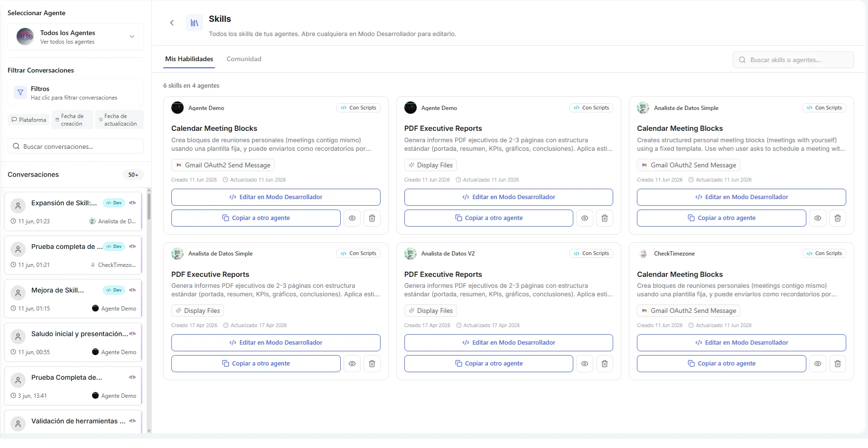Click Con Scripts badge on Agente Demo PDF card
The image size is (868, 448).
[591, 108]
